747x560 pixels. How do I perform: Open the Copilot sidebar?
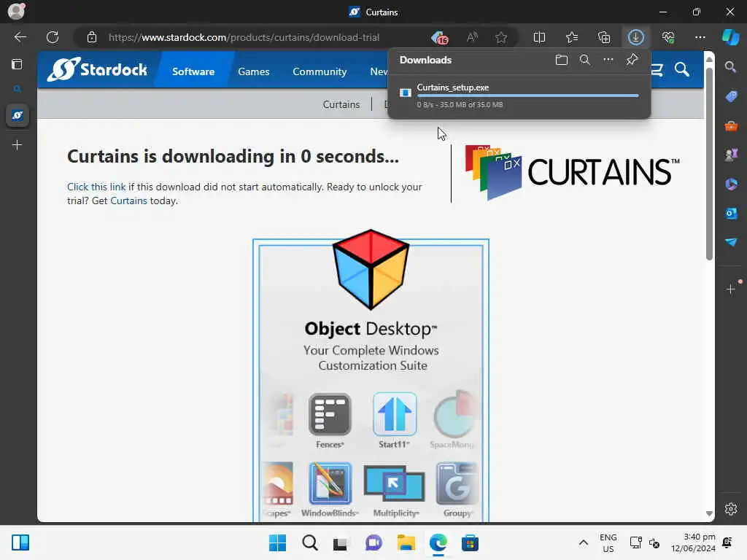coord(730,37)
